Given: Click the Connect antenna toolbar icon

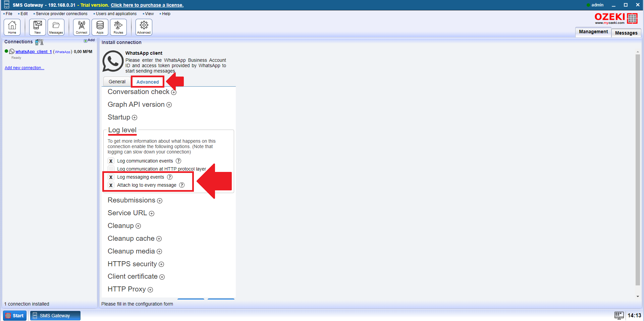Looking at the screenshot, I should [x=82, y=27].
